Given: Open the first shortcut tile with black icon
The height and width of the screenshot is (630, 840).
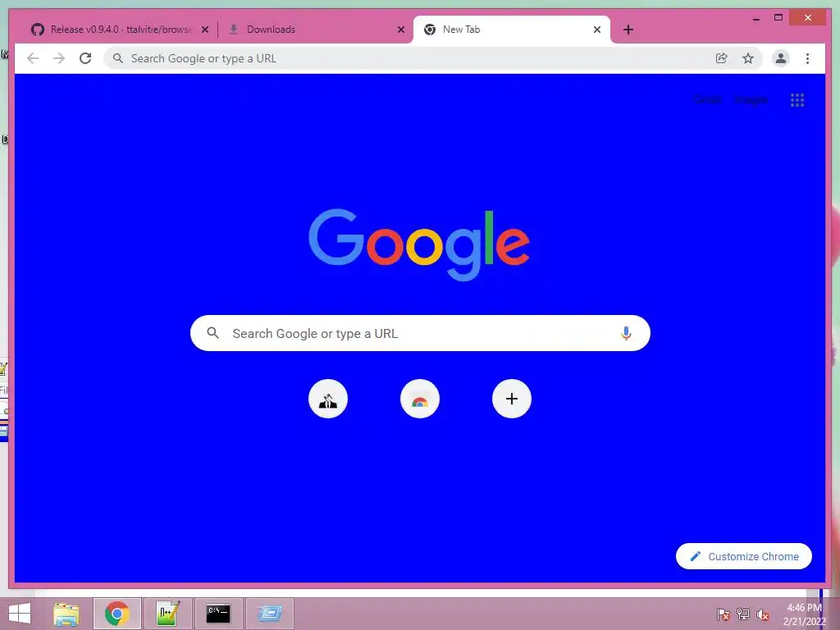Looking at the screenshot, I should click(x=328, y=399).
